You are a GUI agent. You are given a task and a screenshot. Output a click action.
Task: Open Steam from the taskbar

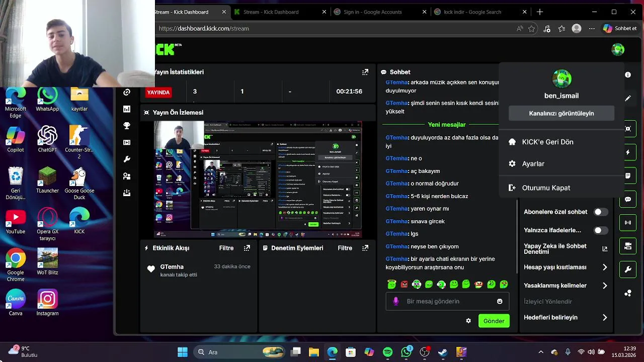pyautogui.click(x=443, y=352)
